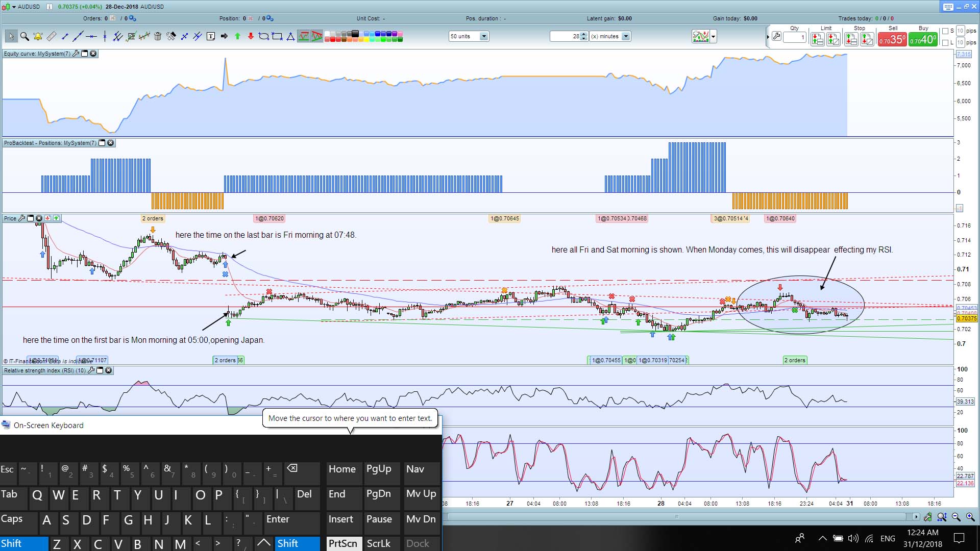Click the Qty input field
Screen dimensions: 980x551
pos(795,37)
